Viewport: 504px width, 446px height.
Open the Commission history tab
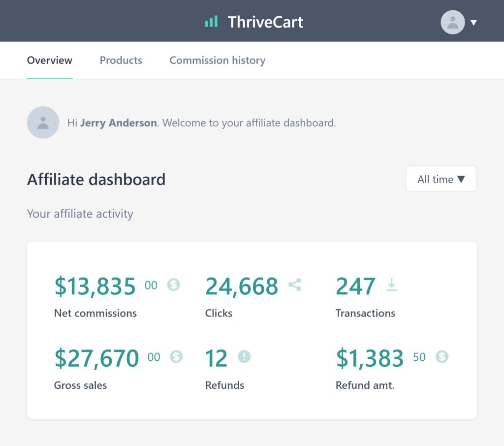(218, 60)
